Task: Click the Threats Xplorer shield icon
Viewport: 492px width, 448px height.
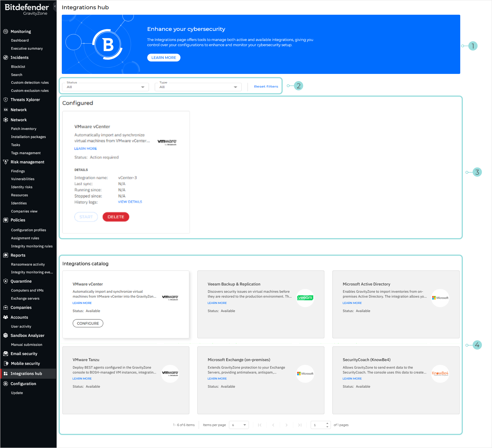Action: pos(6,100)
